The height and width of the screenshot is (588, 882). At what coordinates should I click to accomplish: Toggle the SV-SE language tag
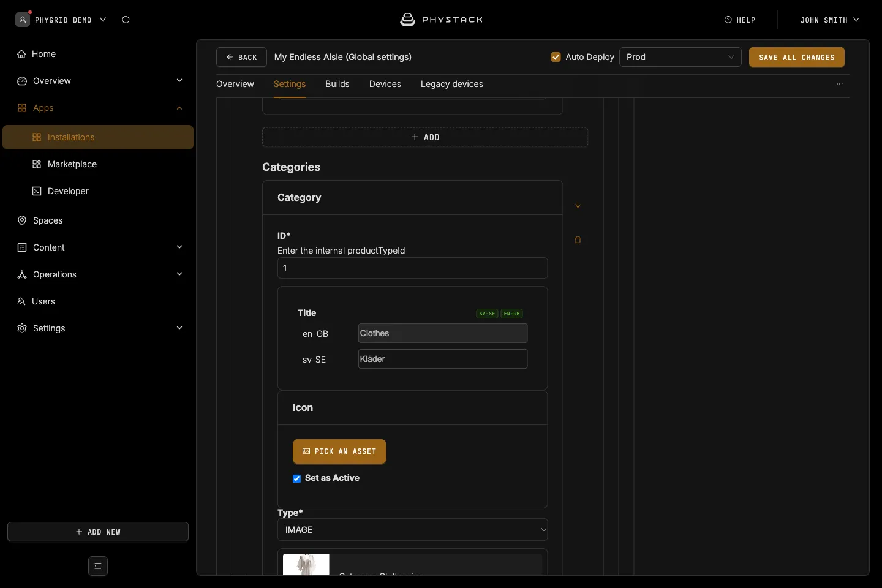coord(487,314)
